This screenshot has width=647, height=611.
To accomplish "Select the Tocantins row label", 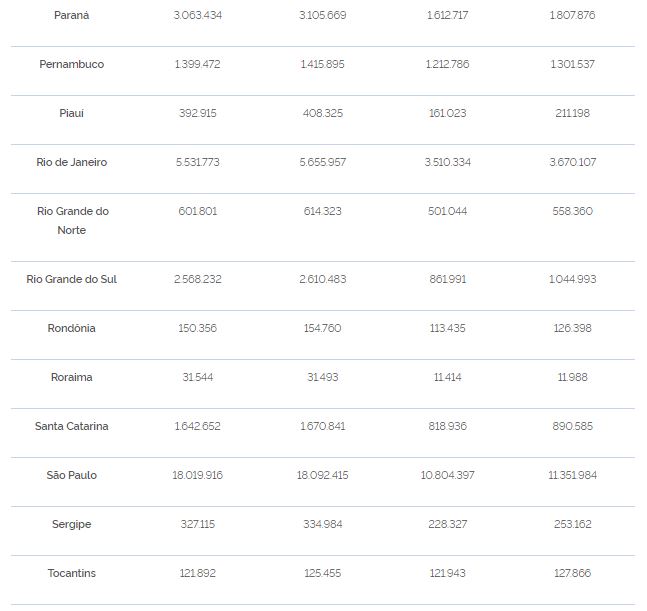I will tap(71, 573).
